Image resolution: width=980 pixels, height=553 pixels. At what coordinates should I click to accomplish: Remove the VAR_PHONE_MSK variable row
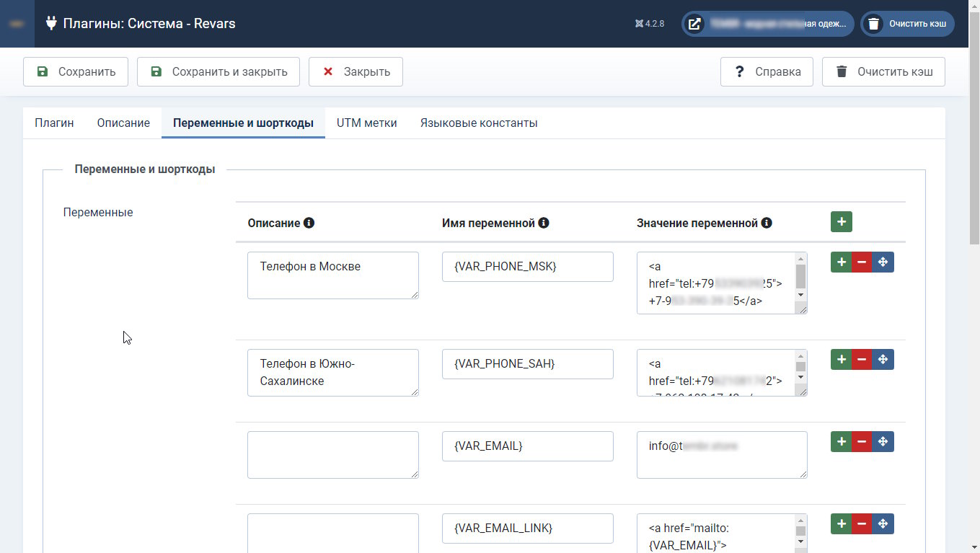pos(862,262)
